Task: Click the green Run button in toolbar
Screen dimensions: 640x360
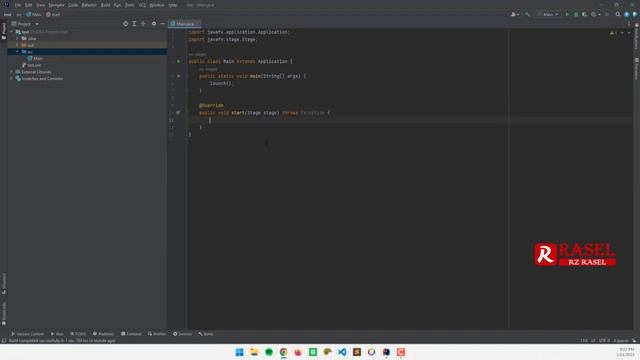Action: point(567,14)
